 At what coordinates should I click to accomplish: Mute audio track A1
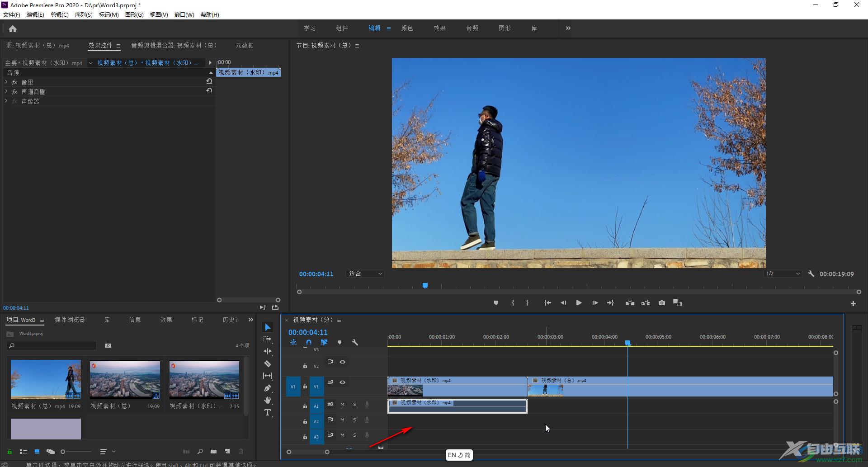coord(342,405)
